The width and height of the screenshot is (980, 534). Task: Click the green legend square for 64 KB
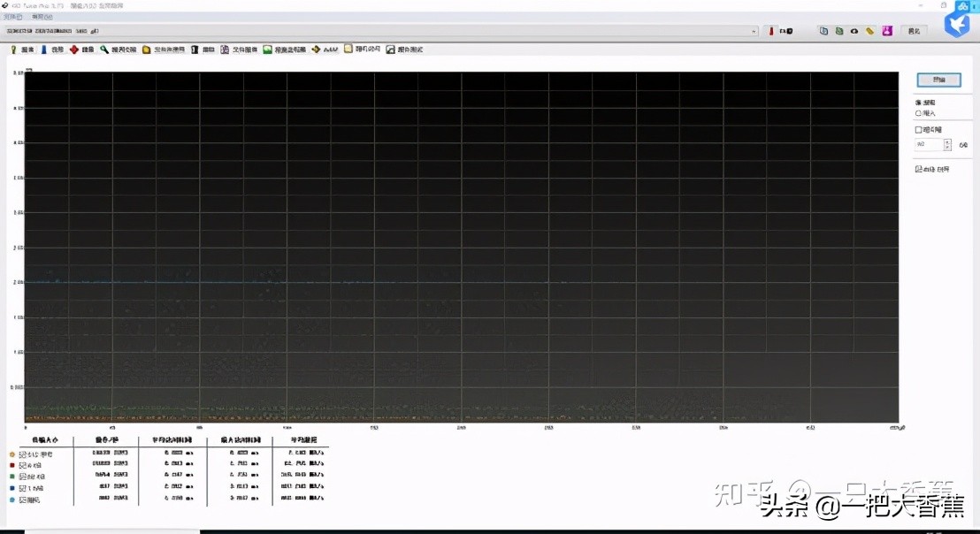[x=11, y=477]
